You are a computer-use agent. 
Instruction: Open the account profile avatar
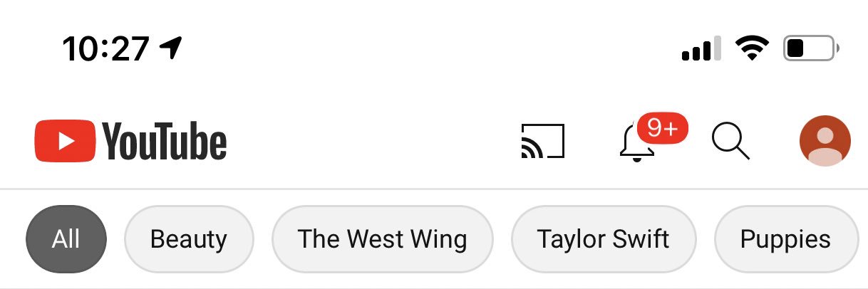point(825,141)
